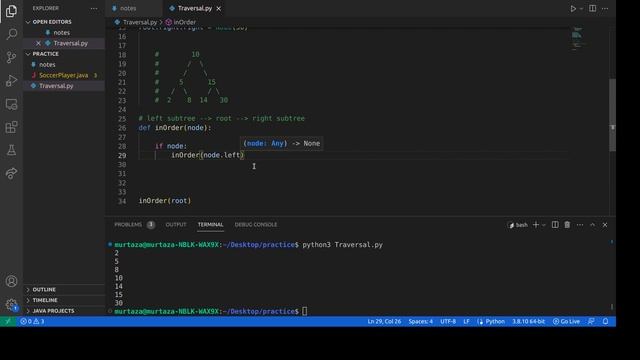640x360 pixels.
Task: Create new terminal with plus icon
Action: [x=536, y=225]
